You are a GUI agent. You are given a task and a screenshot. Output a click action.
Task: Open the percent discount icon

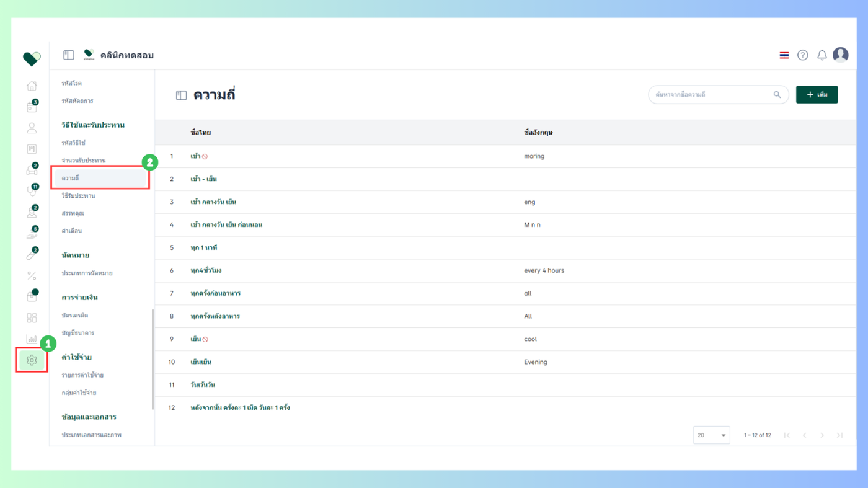tap(32, 276)
